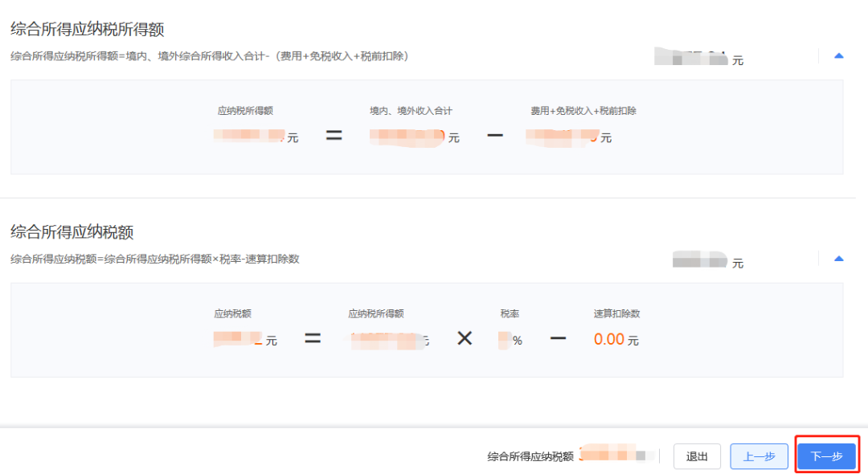Select the 综合所得应纳税额 section heading
Screen dimensions: 868x474
click(x=72, y=232)
